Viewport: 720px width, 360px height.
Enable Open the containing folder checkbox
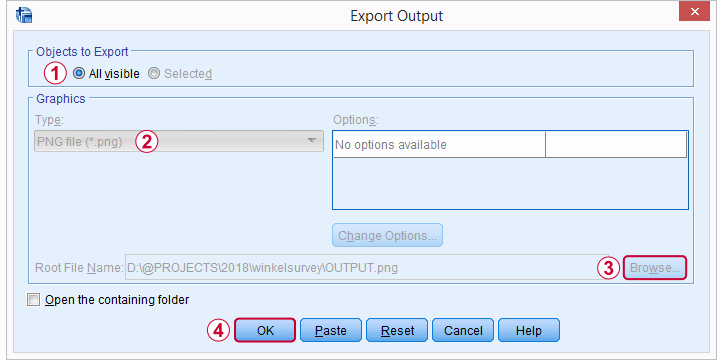34,300
